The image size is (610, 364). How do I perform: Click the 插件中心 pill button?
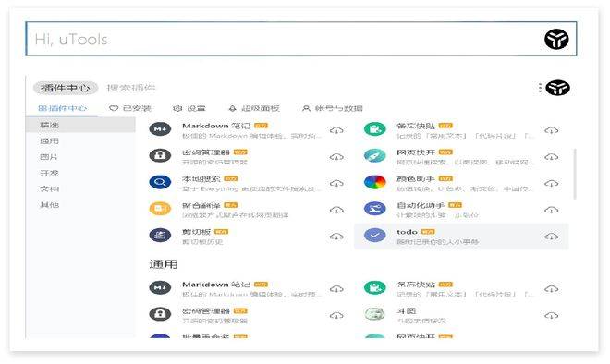pos(66,88)
